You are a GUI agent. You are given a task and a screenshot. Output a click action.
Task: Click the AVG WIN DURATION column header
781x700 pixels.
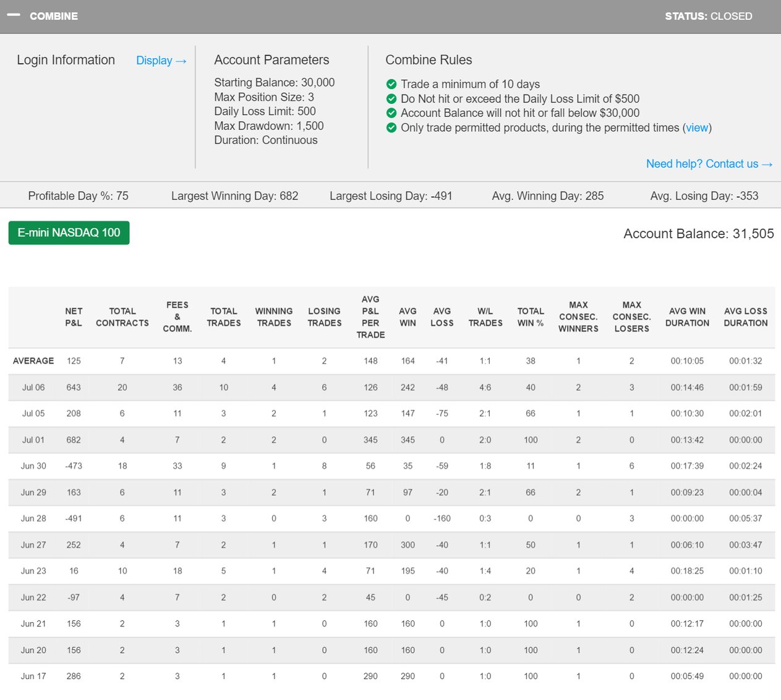(x=687, y=317)
